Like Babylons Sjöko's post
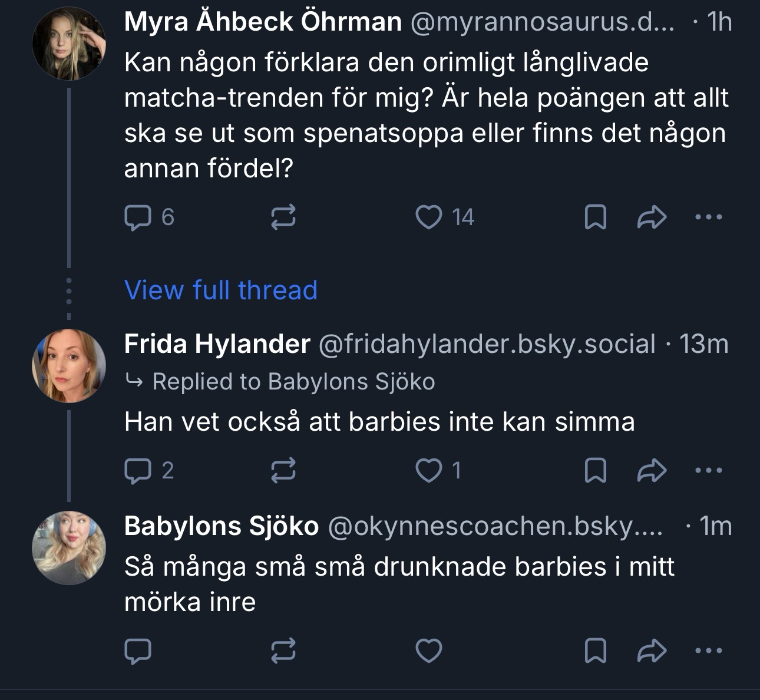 tap(429, 651)
